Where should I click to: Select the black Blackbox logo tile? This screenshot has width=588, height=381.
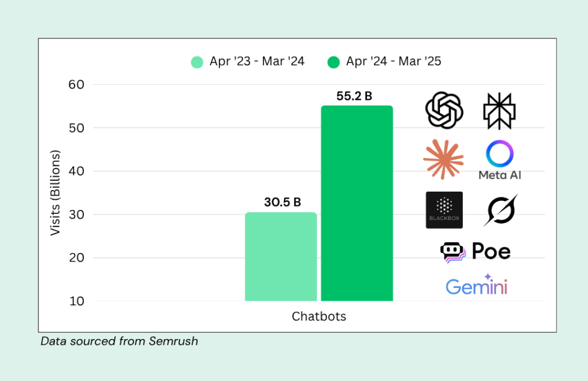444,210
